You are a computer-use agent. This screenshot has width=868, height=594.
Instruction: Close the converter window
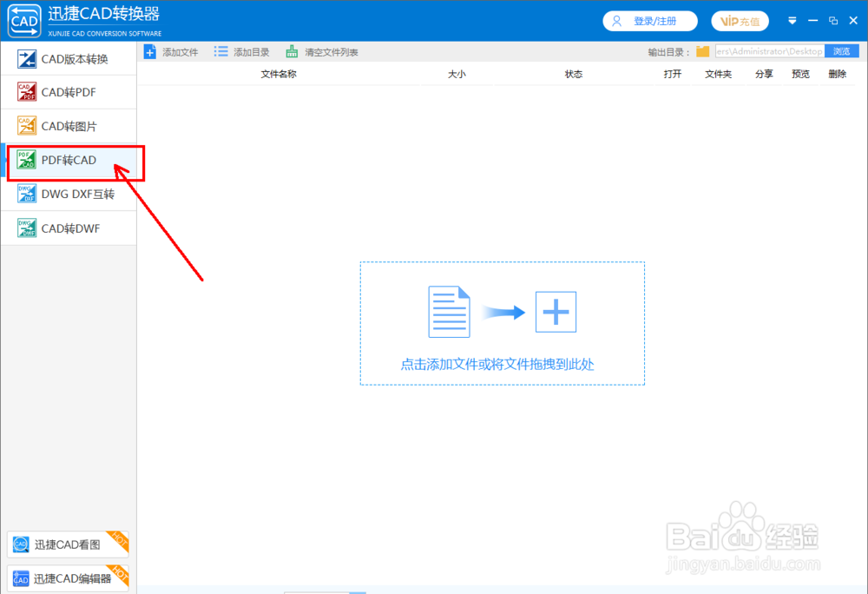(x=853, y=21)
